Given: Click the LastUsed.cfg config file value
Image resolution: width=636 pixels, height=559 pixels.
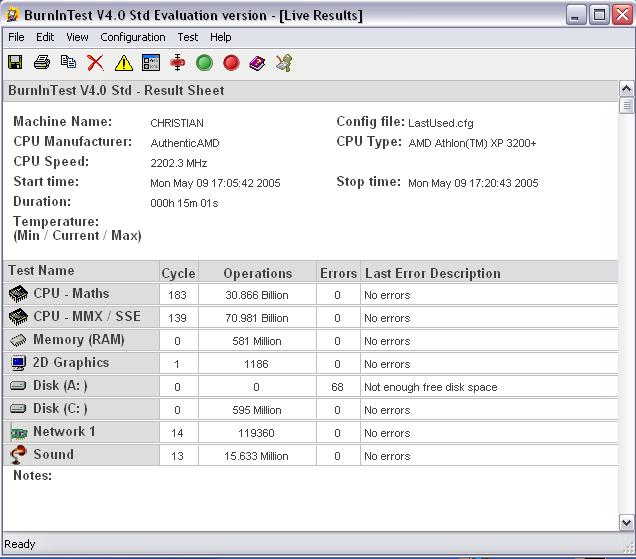Looking at the screenshot, I should pyautogui.click(x=440, y=123).
